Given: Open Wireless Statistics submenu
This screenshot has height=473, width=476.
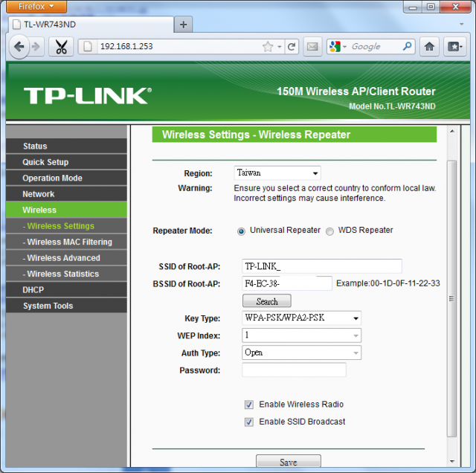Looking at the screenshot, I should pos(66,274).
